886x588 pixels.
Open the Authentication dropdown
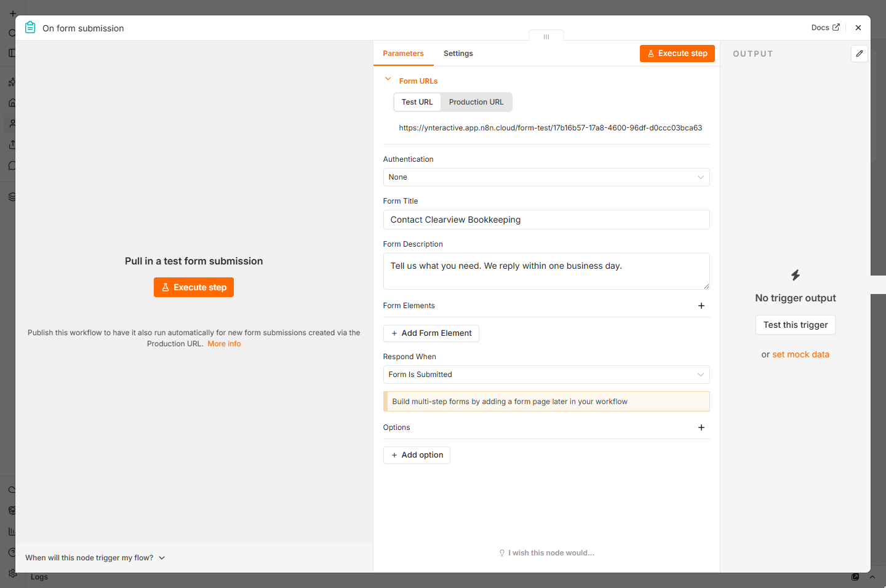546,177
